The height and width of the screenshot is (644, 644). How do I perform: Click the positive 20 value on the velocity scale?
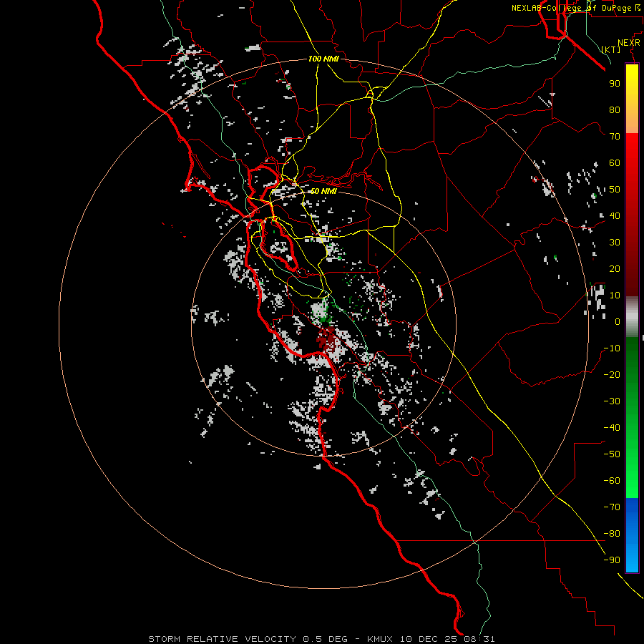tap(615, 269)
